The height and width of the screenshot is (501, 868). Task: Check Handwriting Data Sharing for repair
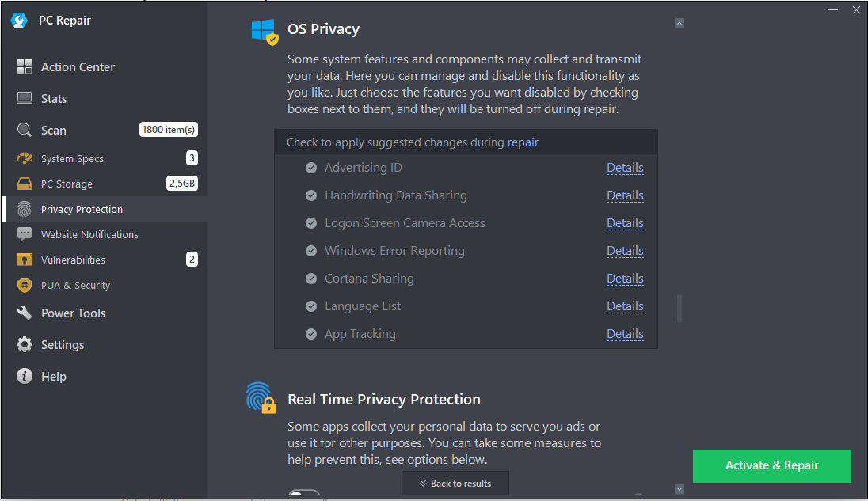click(310, 195)
